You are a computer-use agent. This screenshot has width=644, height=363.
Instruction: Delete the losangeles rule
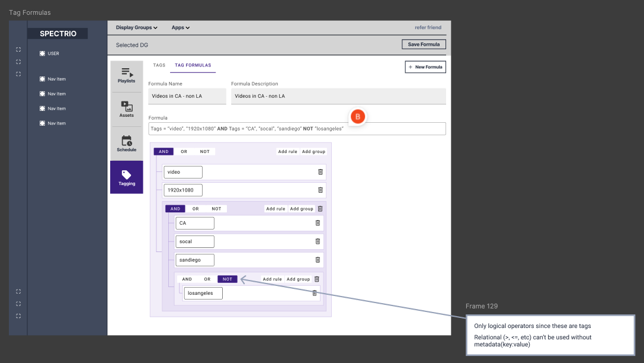tap(314, 293)
